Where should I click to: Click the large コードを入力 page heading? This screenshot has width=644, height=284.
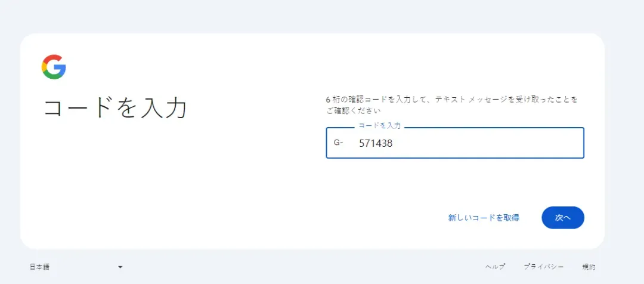click(x=116, y=108)
